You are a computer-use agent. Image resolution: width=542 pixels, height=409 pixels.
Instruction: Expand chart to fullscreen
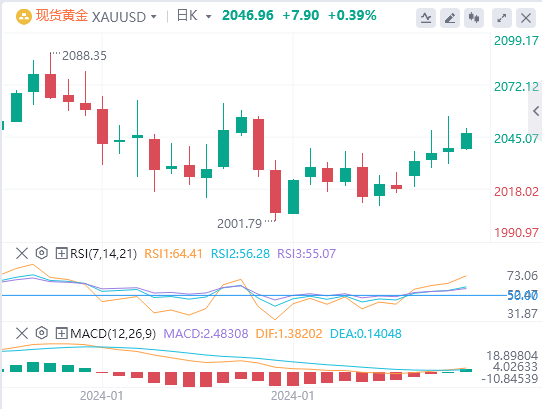point(502,18)
